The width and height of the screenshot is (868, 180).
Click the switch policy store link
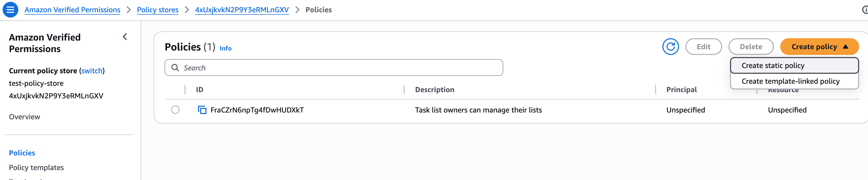92,71
